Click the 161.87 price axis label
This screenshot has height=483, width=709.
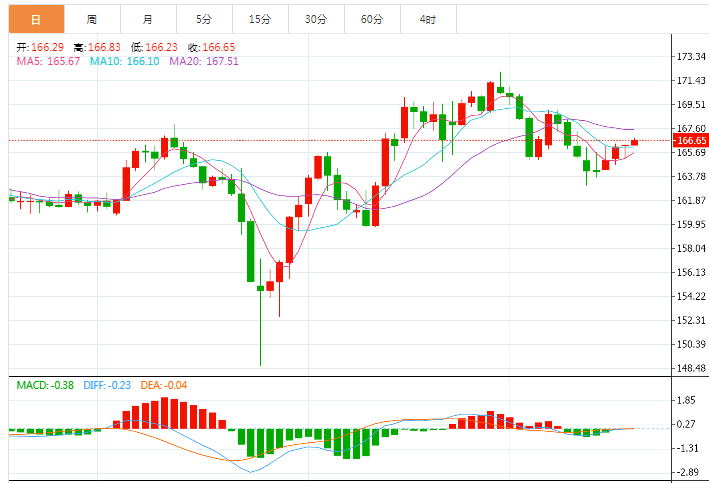pyautogui.click(x=690, y=200)
